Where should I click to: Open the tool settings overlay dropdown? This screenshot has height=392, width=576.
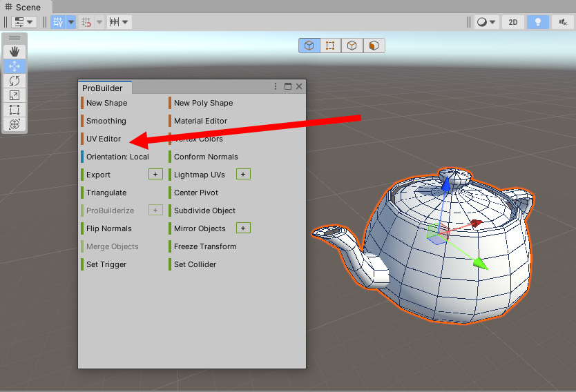(24, 22)
